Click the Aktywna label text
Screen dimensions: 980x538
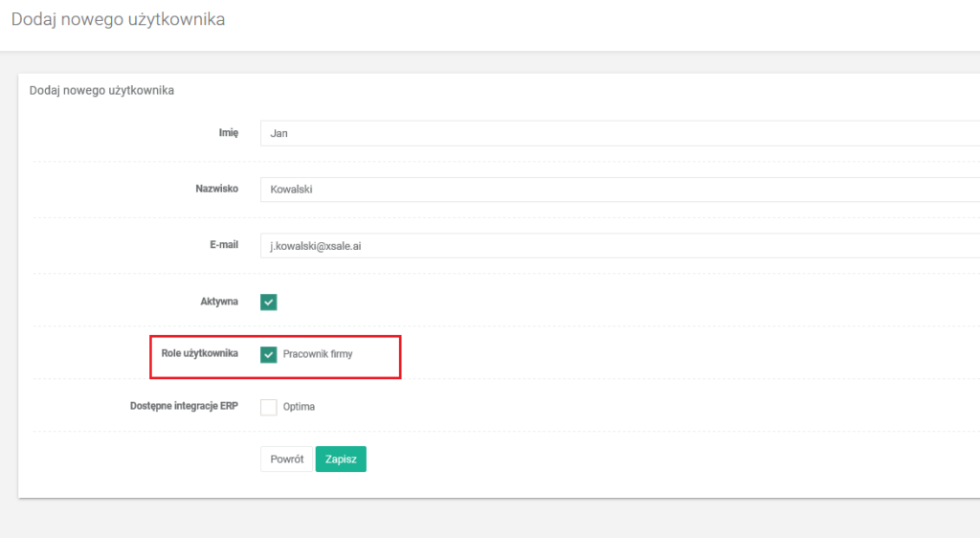(x=212, y=302)
